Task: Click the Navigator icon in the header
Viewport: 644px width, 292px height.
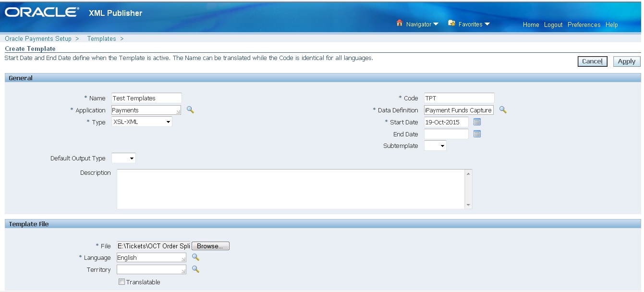Action: [399, 24]
